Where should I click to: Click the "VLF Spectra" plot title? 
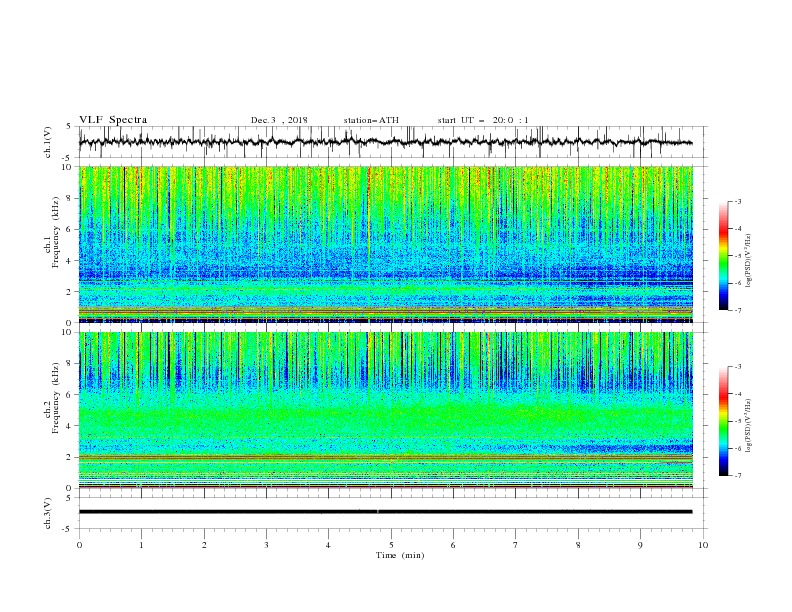click(113, 120)
